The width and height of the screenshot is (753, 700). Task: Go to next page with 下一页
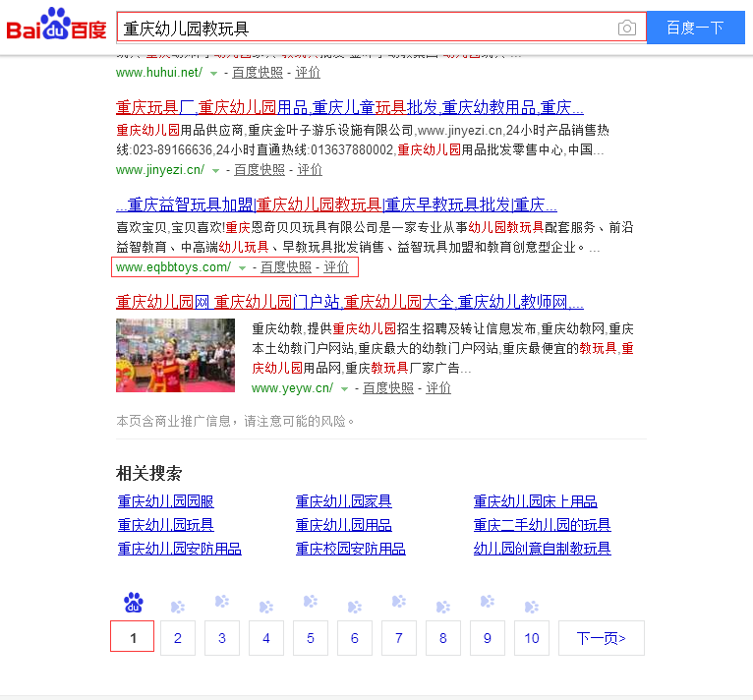point(601,638)
